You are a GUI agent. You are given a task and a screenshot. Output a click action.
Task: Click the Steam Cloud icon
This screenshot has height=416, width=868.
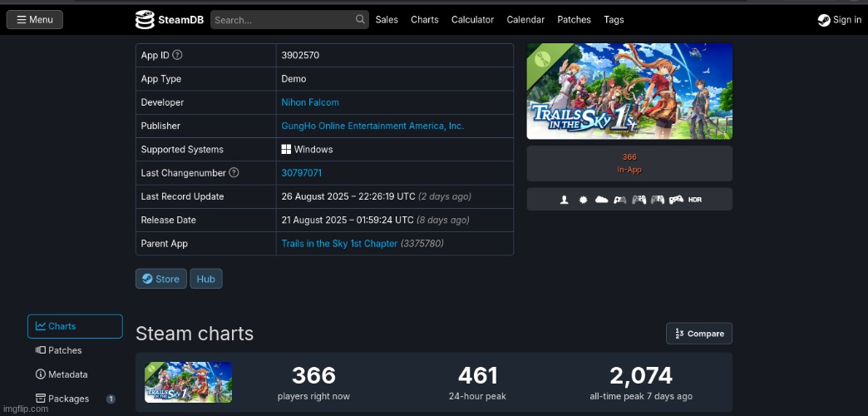click(x=601, y=200)
